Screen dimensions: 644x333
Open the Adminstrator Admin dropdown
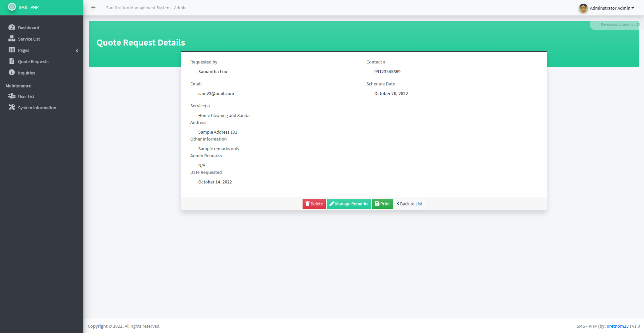[x=612, y=8]
